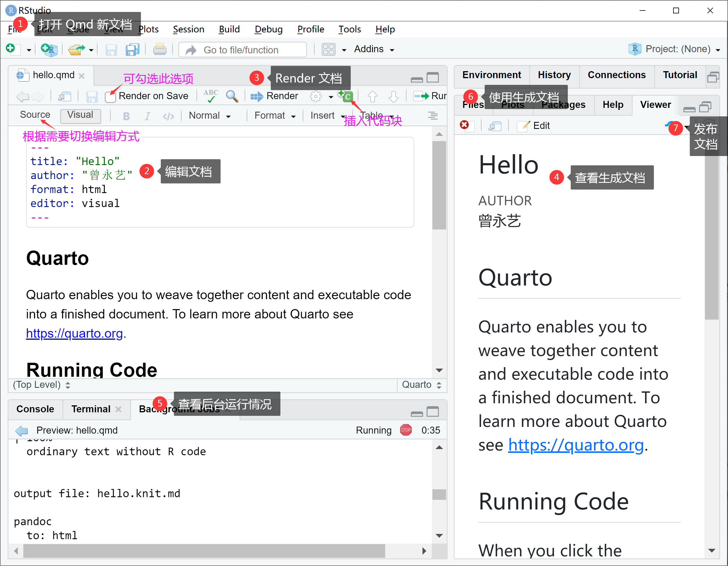Click the Bold formatting icon

click(x=126, y=116)
